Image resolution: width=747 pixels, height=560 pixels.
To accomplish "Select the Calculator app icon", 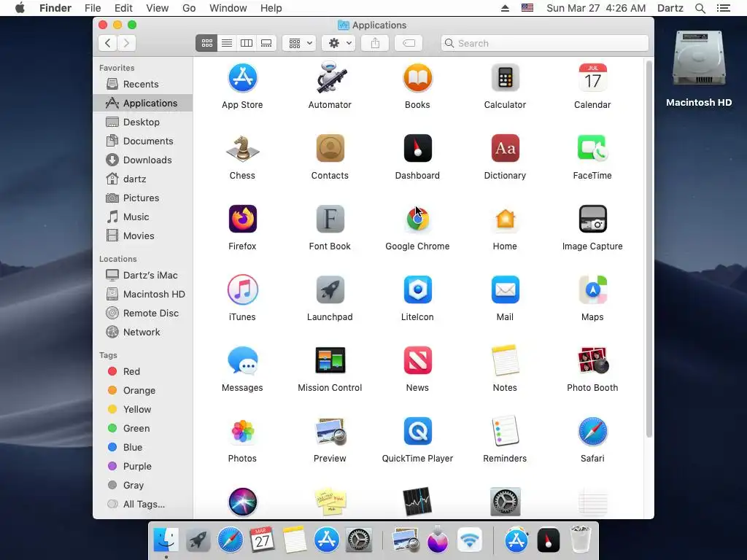I will click(x=505, y=78).
